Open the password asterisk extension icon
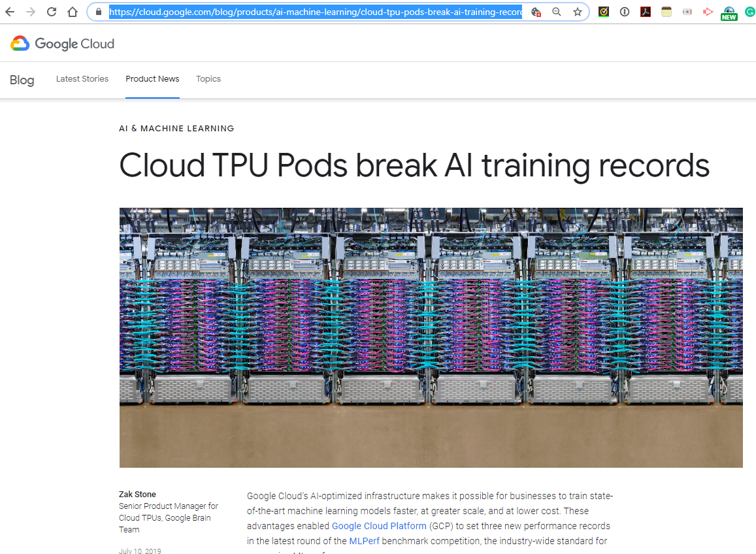756x554 pixels. pos(687,12)
